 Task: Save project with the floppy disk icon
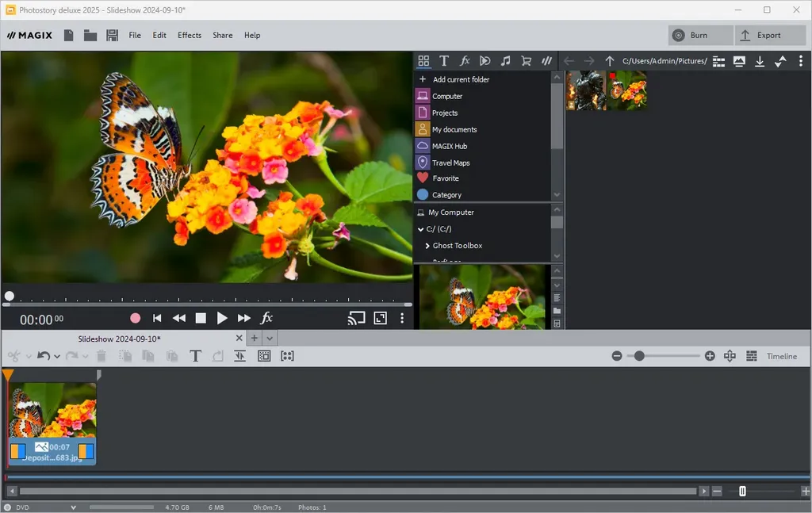tap(112, 35)
